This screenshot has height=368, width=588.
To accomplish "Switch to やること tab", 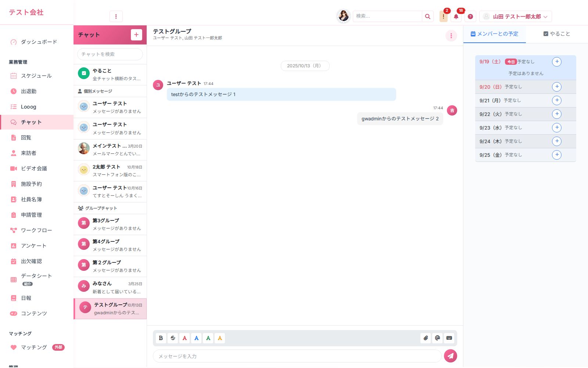I will pos(557,34).
